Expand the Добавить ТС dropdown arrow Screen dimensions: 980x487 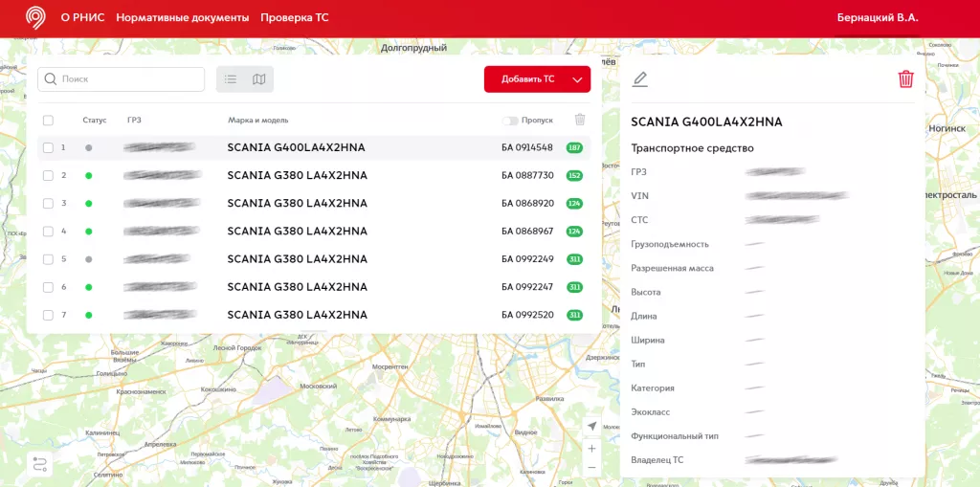click(577, 79)
